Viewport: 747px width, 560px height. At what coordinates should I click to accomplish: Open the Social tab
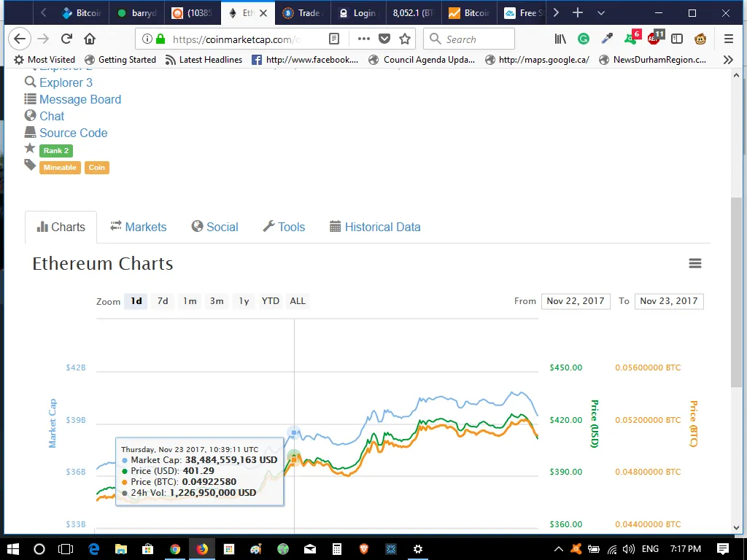pos(215,227)
